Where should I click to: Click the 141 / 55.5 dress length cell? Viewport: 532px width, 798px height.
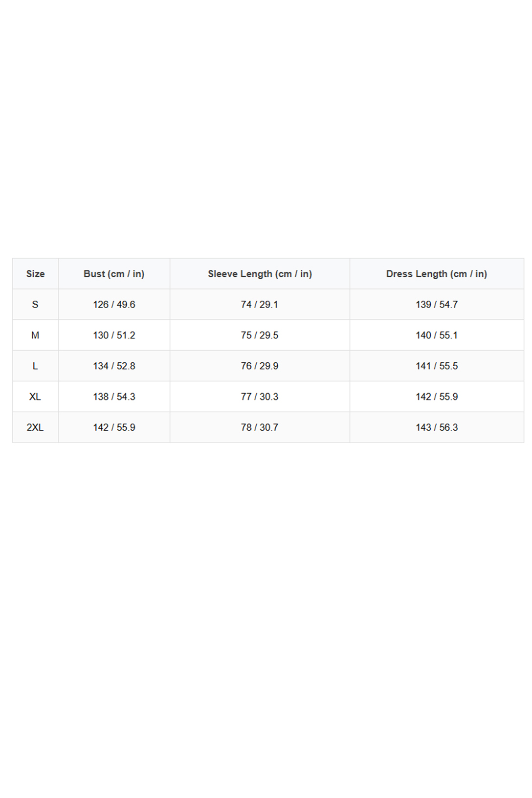(x=436, y=366)
